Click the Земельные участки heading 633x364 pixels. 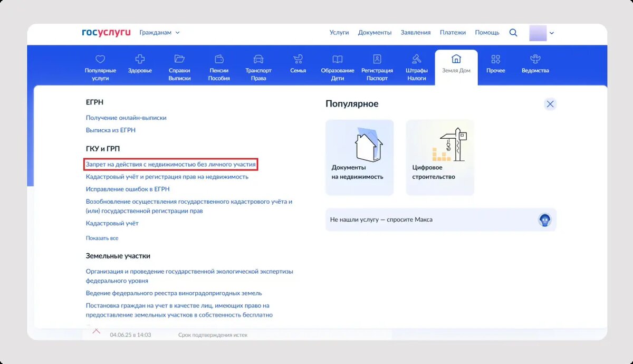[118, 256]
